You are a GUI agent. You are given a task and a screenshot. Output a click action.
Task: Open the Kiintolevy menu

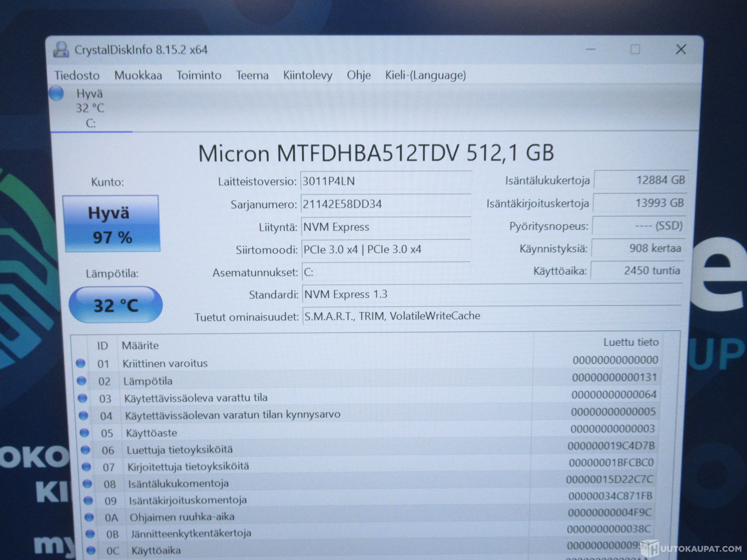(x=307, y=75)
